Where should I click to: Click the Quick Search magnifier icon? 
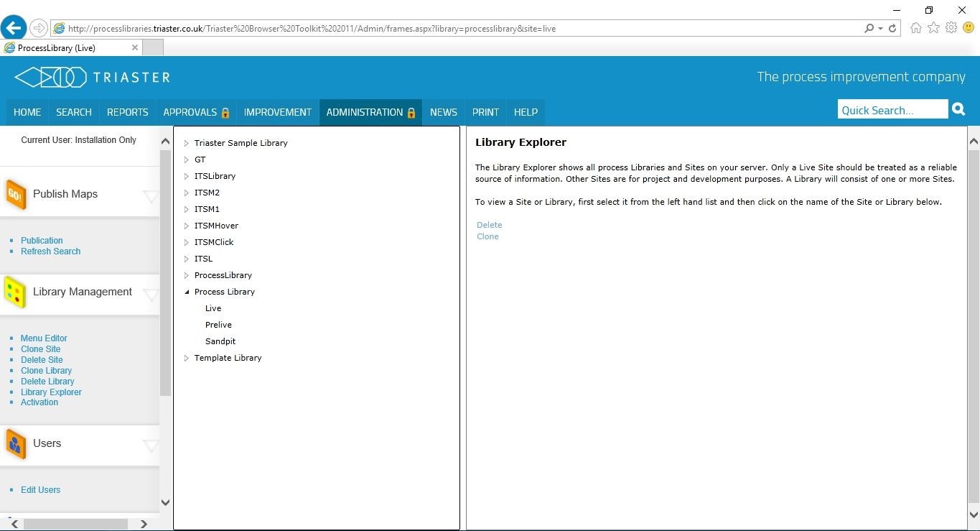[958, 108]
